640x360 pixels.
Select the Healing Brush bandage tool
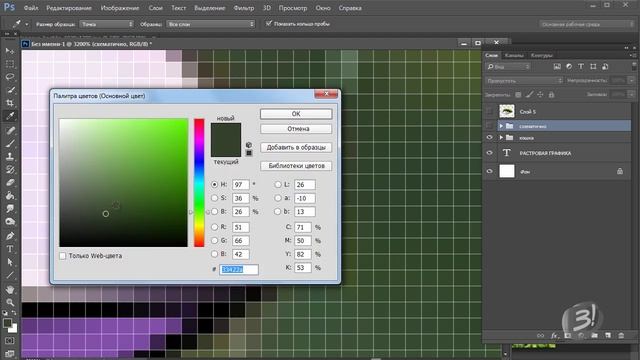click(10, 131)
